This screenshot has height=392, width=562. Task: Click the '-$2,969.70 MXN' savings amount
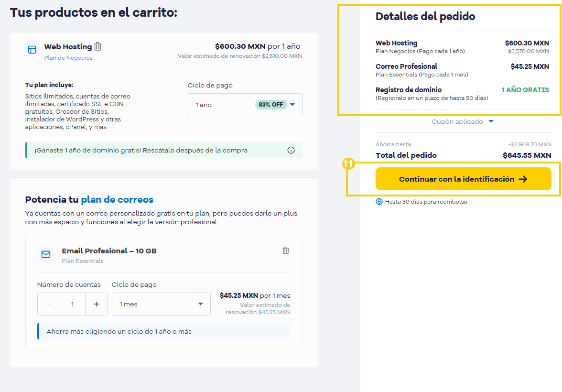pos(530,144)
